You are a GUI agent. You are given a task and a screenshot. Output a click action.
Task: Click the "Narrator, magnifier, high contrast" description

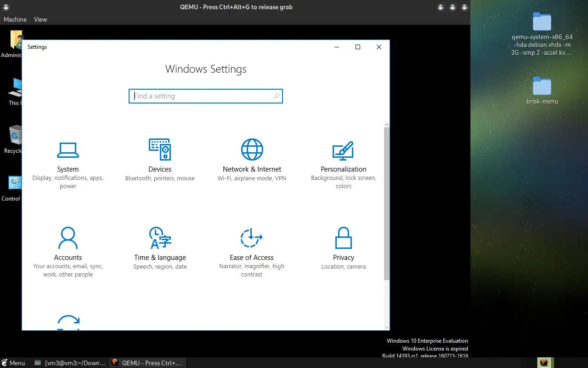(252, 270)
